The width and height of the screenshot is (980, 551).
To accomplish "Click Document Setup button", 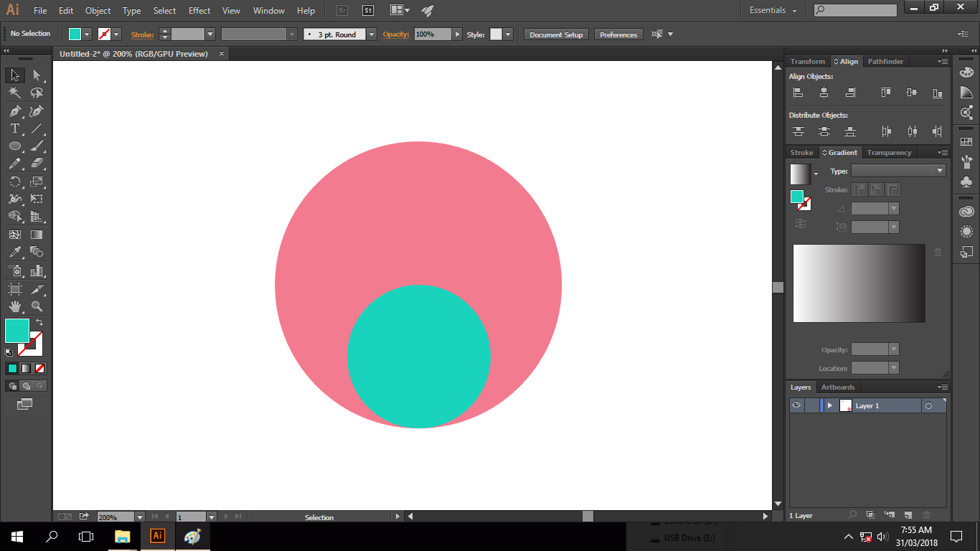I will coord(556,34).
